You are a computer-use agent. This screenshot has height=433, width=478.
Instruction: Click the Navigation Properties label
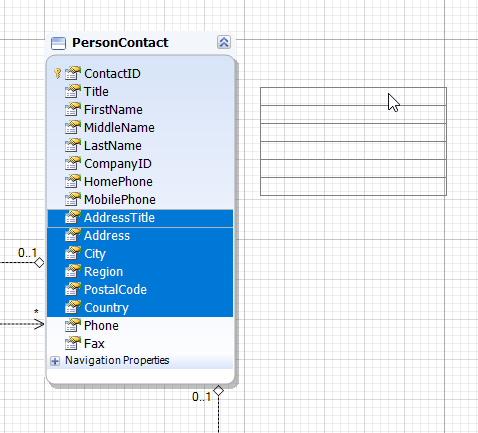[117, 360]
